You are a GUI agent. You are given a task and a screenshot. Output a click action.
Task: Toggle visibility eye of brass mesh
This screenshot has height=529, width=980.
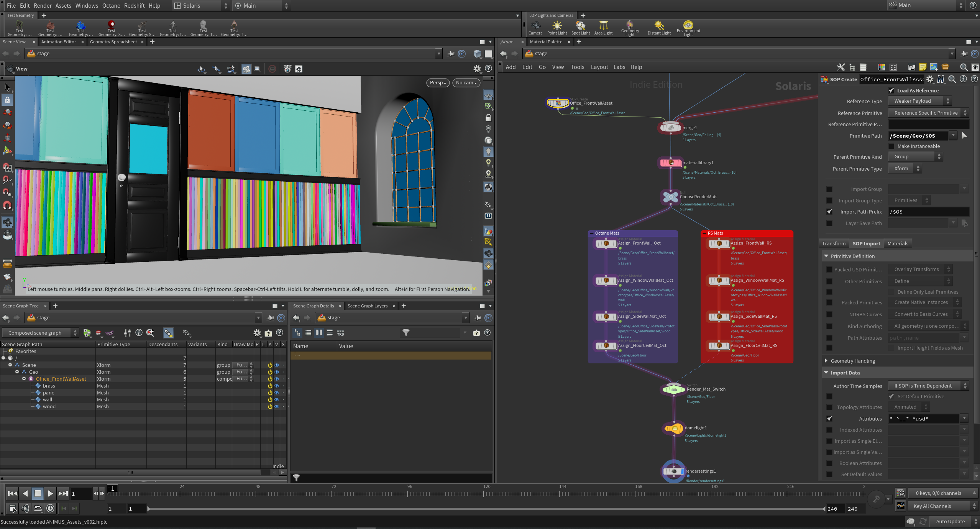point(276,386)
